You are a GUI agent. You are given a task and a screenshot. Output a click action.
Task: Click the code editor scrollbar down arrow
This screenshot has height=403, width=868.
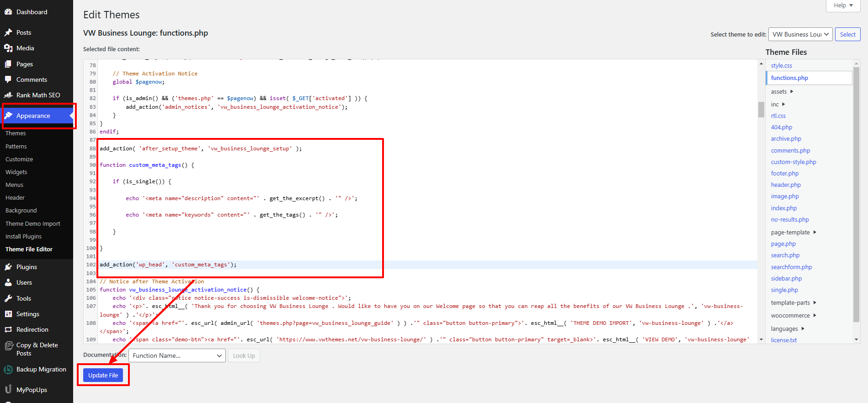pyautogui.click(x=761, y=339)
